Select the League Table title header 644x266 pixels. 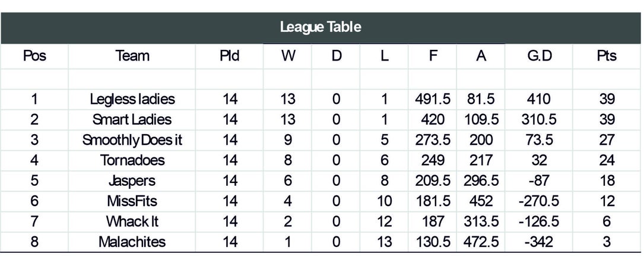coord(321,27)
